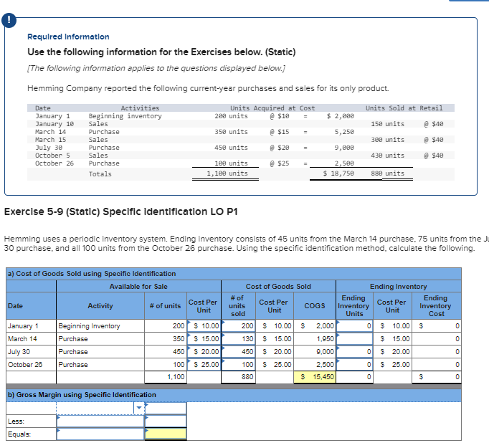
Task: Click March 14 COGS value 1,950
Action: (x=315, y=338)
